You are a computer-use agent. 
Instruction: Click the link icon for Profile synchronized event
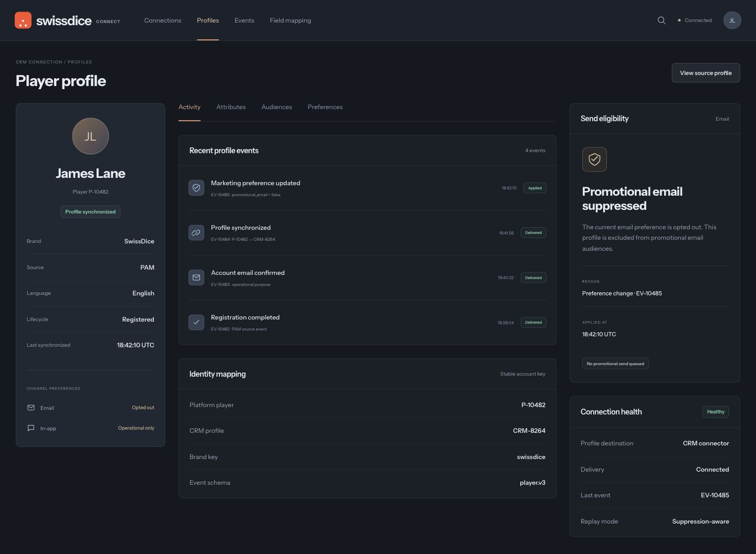[196, 232]
